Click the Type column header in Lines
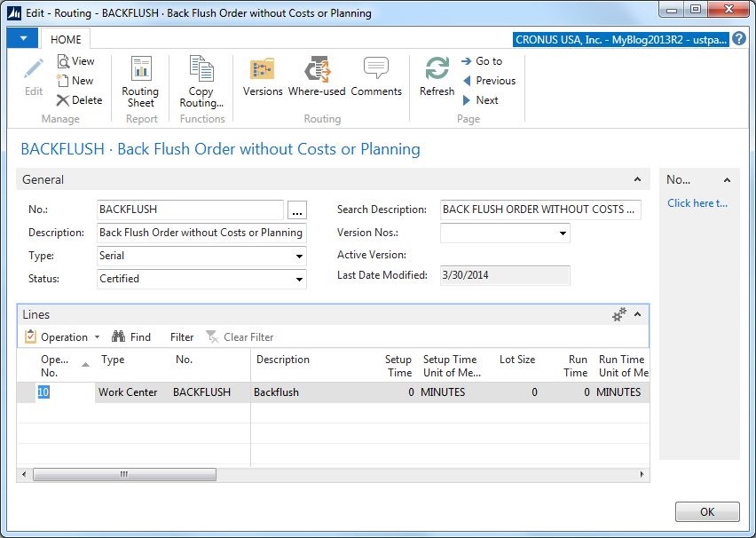 pos(113,360)
